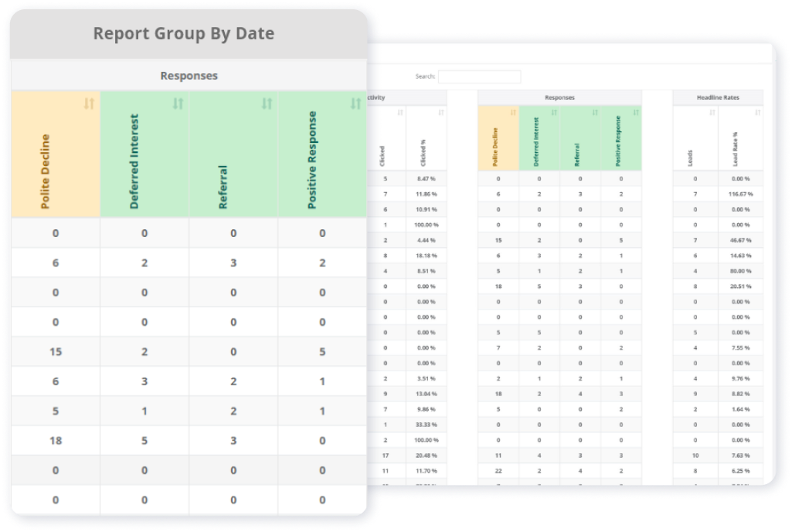This screenshot has height=532, width=792.
Task: Click sort arrows in front Deferred Interest header
Action: click(x=178, y=103)
